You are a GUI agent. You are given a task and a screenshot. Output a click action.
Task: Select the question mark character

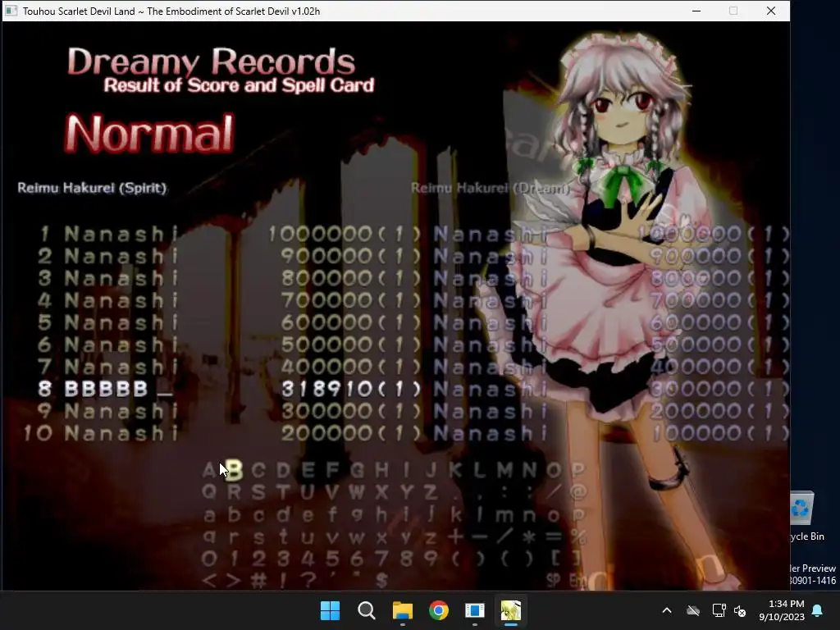308,580
